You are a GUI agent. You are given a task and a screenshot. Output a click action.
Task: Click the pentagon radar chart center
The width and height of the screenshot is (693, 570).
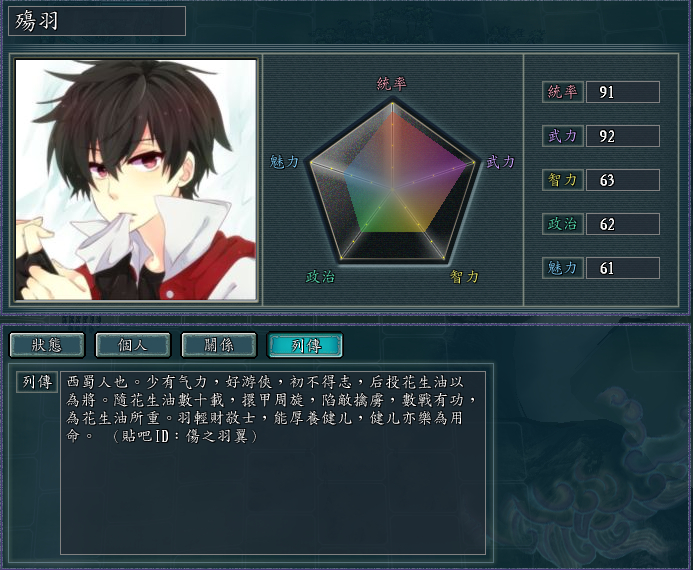pyautogui.click(x=392, y=189)
